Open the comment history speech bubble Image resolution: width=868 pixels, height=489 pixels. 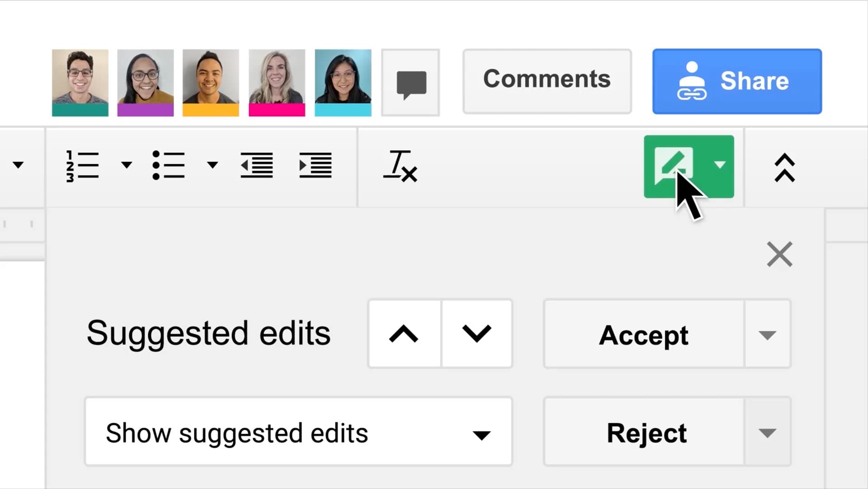click(x=410, y=83)
